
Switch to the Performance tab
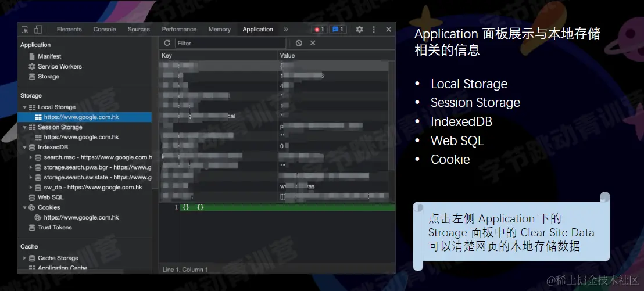click(x=179, y=30)
